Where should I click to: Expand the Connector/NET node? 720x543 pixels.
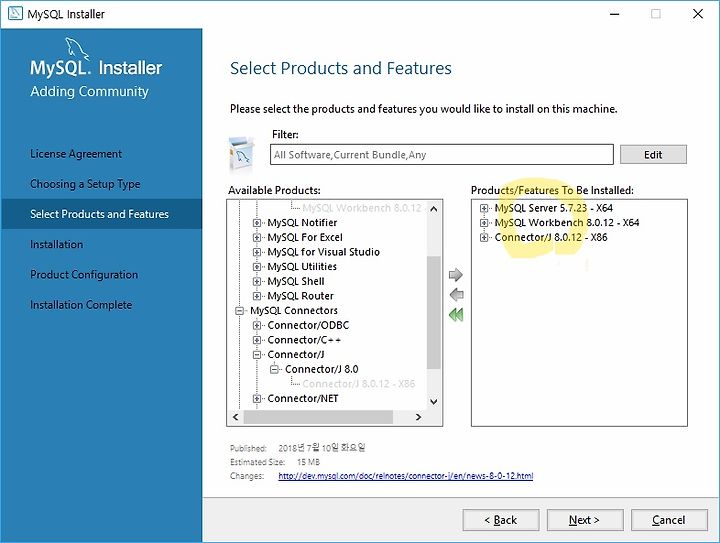tap(257, 398)
